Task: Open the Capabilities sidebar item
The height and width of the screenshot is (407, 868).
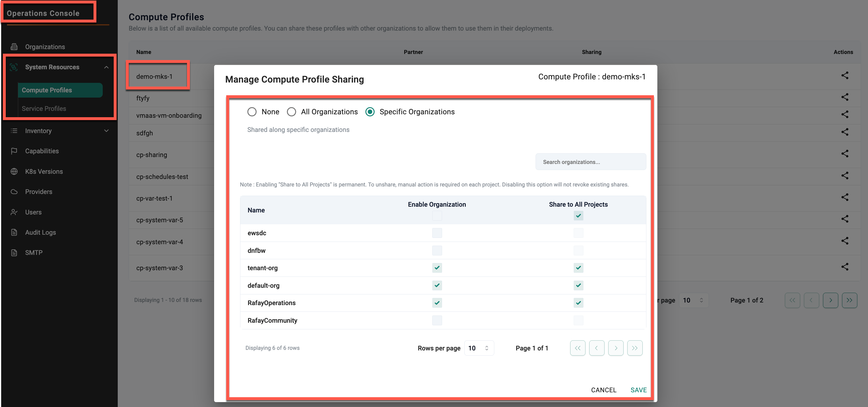Action: (x=42, y=151)
